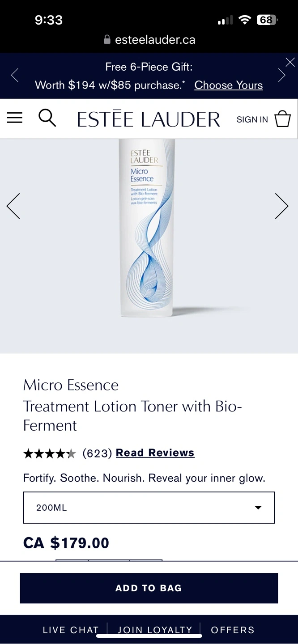The image size is (298, 644).
Task: Follow the Choose Yours gift link
Action: pyautogui.click(x=229, y=85)
